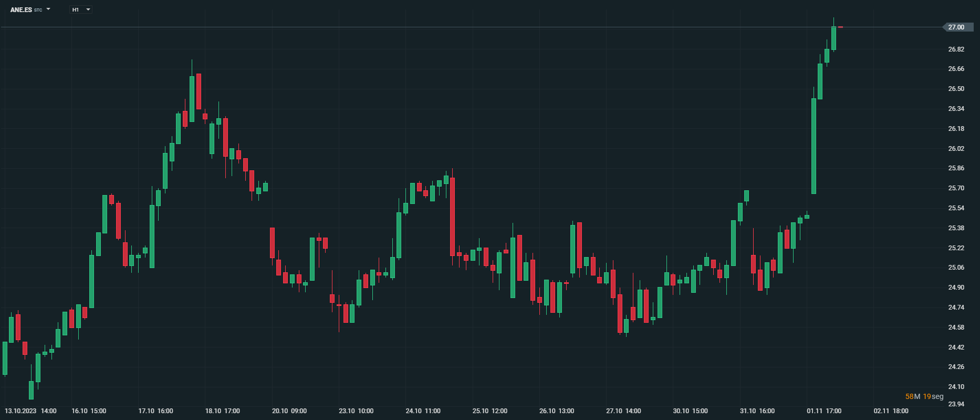The width and height of the screenshot is (980, 420).
Task: Click the 01.11 17:00 time axis label
Action: pos(824,411)
